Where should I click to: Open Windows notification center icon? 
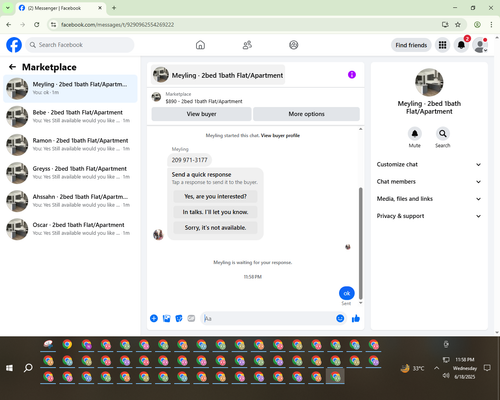[487, 368]
